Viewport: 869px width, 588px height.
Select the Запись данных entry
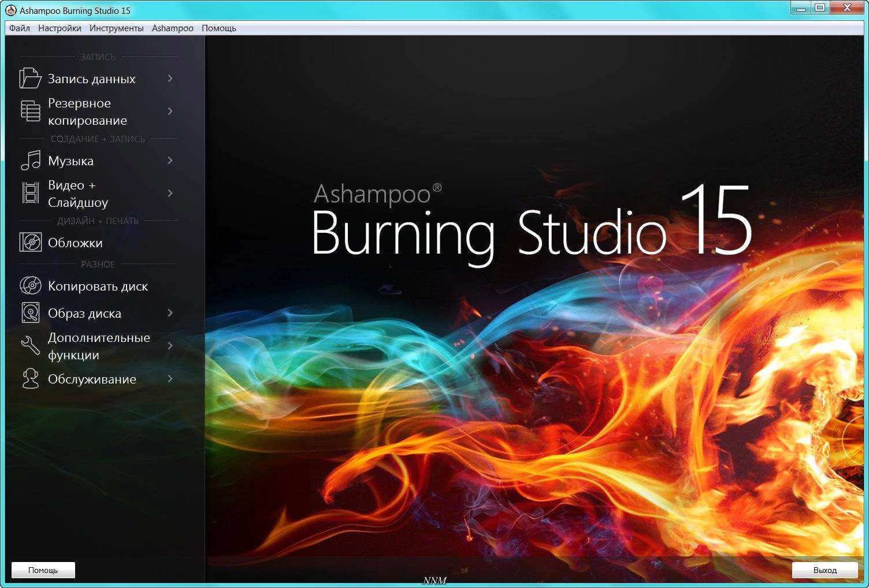click(97, 79)
